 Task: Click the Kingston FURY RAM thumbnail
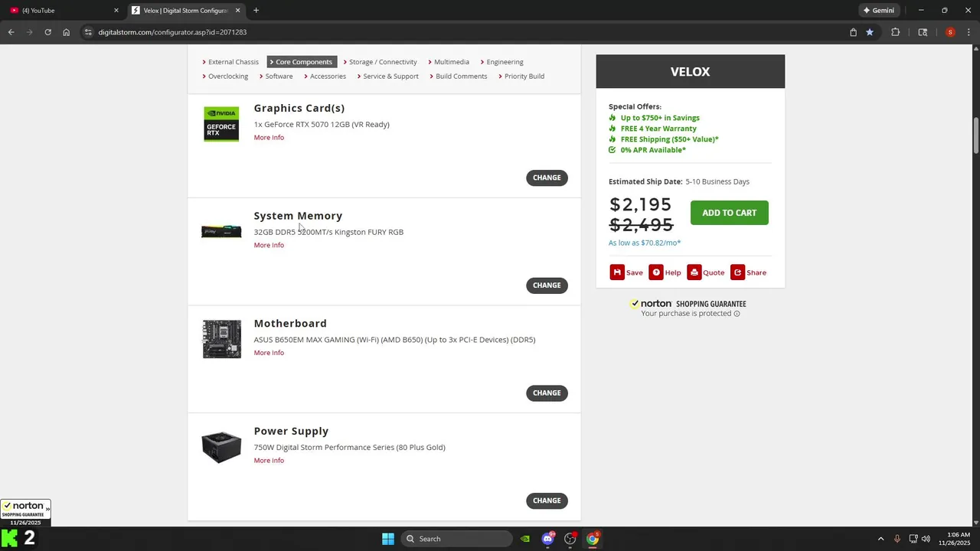click(x=221, y=231)
